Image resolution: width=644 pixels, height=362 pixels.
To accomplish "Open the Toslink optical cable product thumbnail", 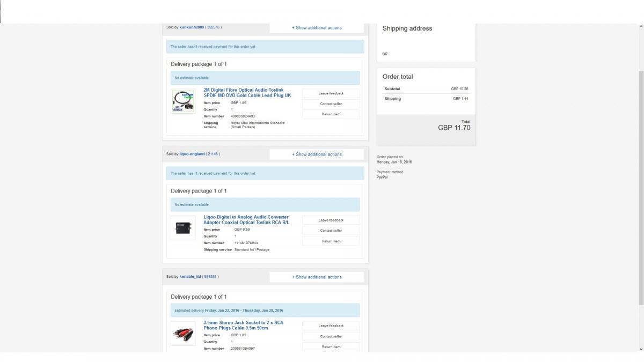I will point(183,101).
